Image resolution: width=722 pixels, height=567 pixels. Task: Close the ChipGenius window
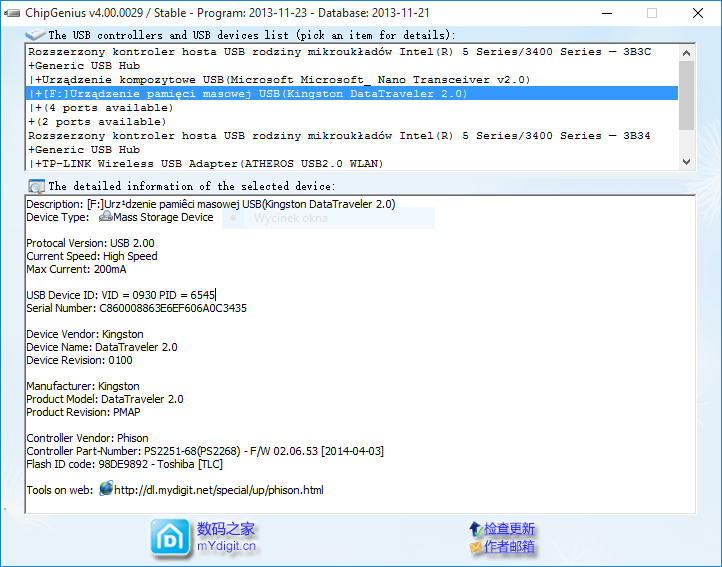click(x=698, y=13)
